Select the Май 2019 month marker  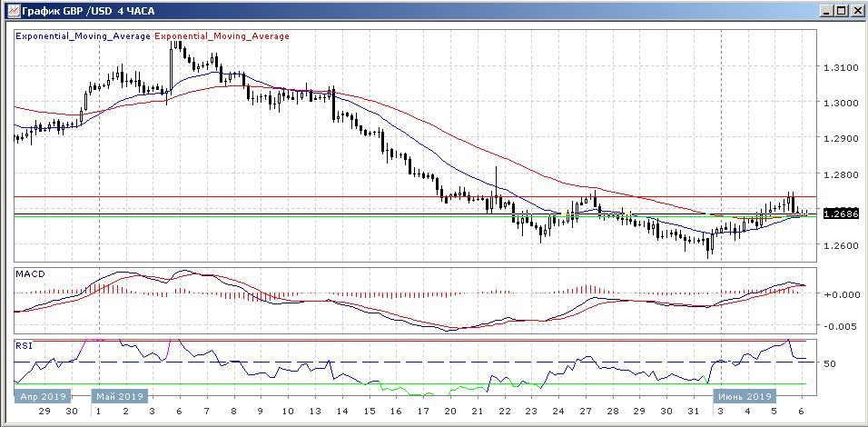[x=120, y=396]
